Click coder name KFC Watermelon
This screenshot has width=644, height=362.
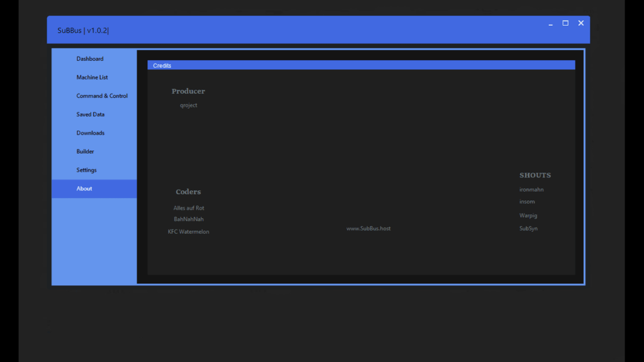point(189,231)
